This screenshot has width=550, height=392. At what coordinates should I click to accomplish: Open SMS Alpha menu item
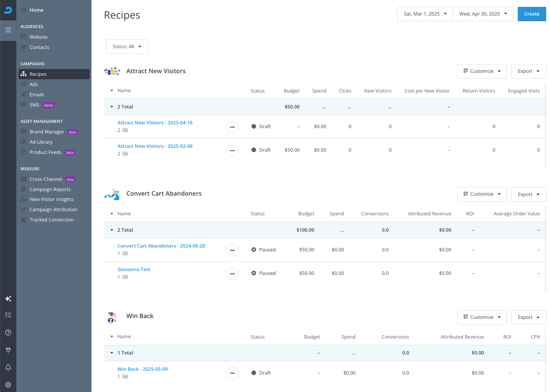pos(38,105)
